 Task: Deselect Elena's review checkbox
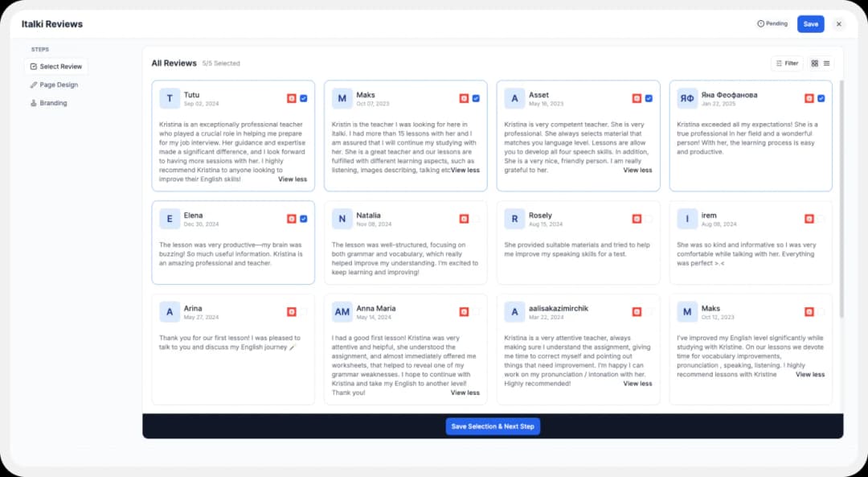coord(303,218)
